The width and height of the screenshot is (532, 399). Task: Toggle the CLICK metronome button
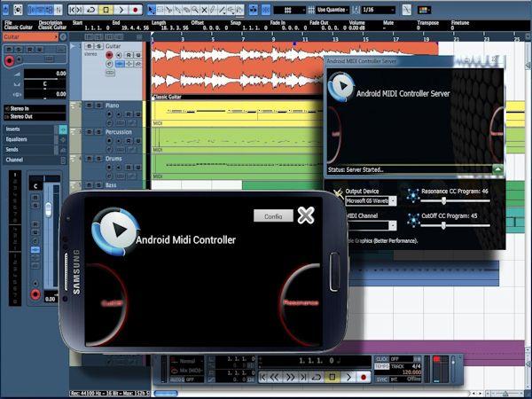pyautogui.click(x=381, y=359)
